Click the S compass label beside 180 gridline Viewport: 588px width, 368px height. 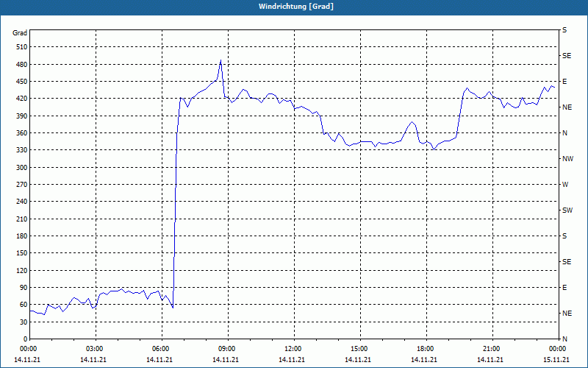[564, 236]
